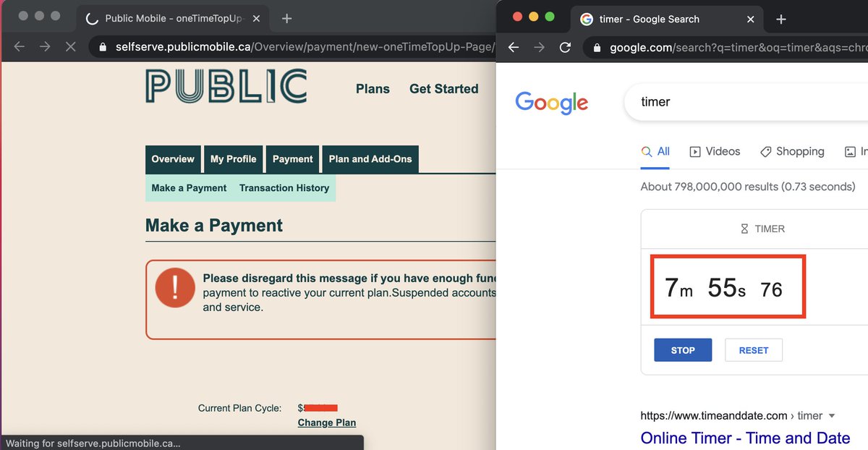Click the stop loading X in left browser
Viewport: 868px width, 450px height.
[x=71, y=47]
